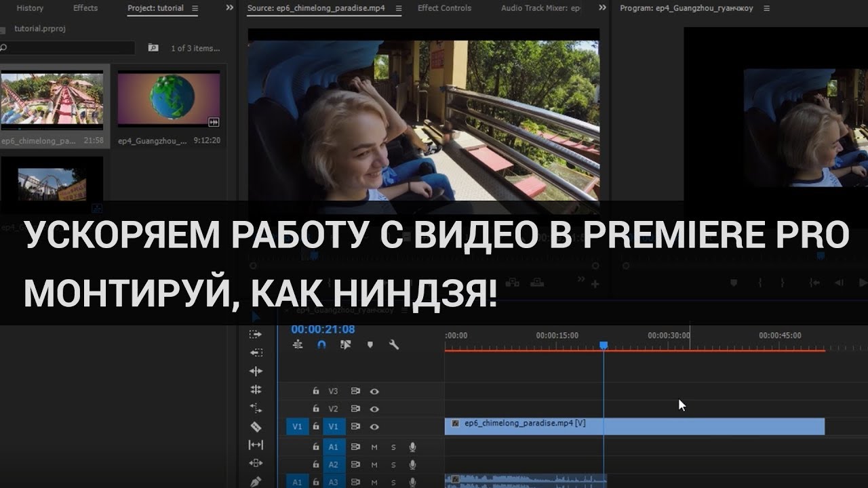
Task: Click ruler at 00:00:45:00 mark
Action: click(x=780, y=335)
